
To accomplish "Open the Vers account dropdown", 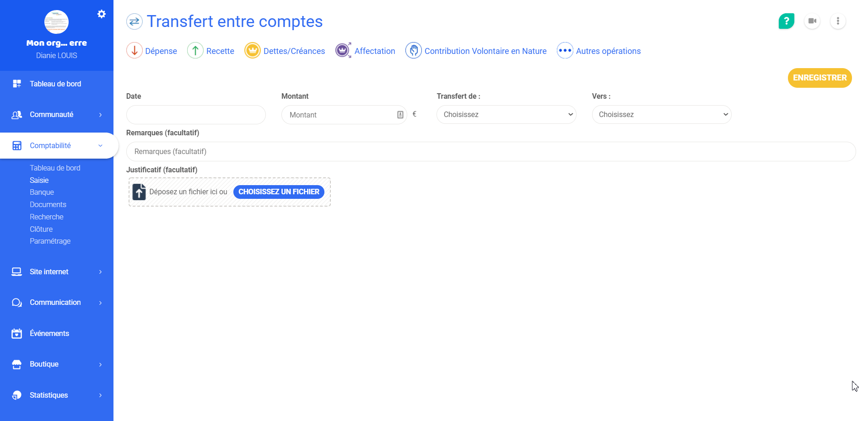I will (661, 115).
